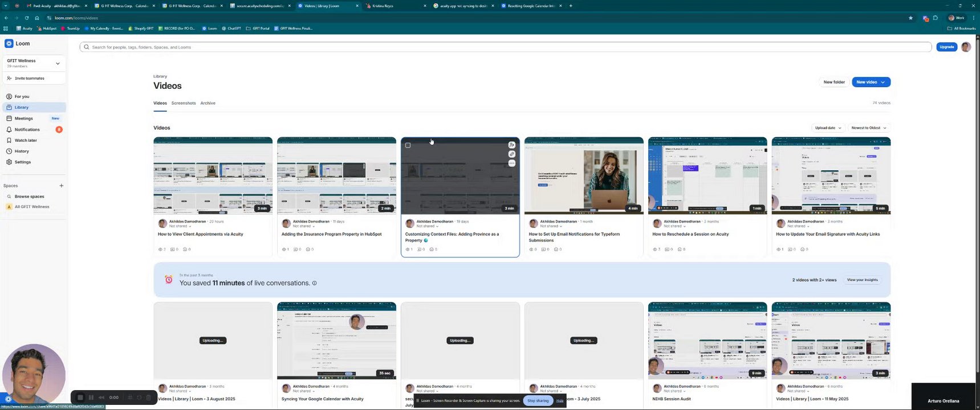Click the webcam bubble of the presenter
The height and width of the screenshot is (410, 980).
pos(33,376)
